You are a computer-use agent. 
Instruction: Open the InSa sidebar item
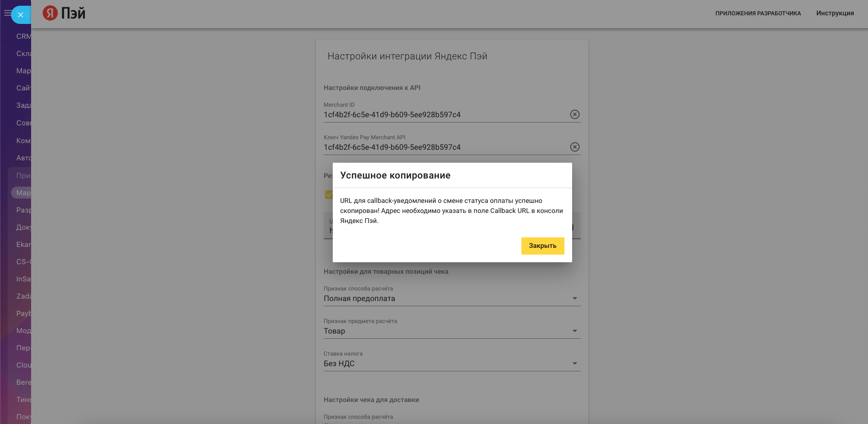pyautogui.click(x=23, y=279)
